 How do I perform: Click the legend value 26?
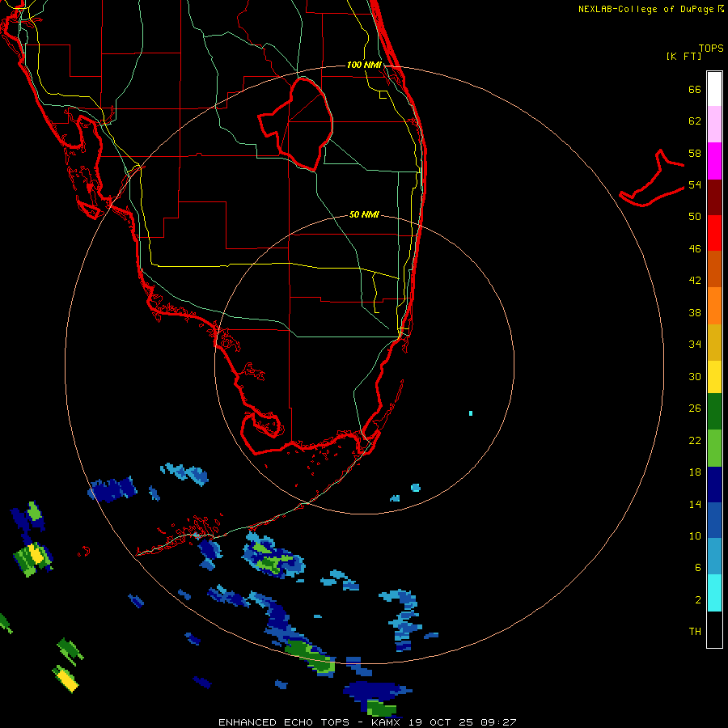coord(695,408)
